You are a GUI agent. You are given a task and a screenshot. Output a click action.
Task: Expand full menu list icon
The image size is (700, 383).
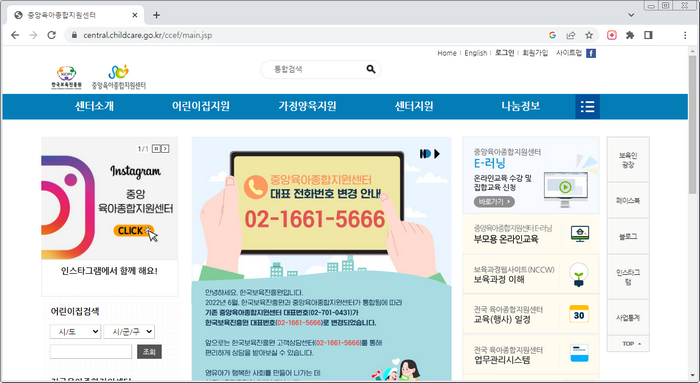click(x=587, y=107)
